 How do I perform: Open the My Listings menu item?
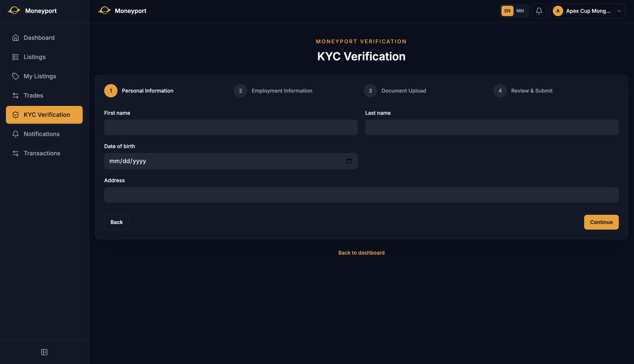coord(44,76)
